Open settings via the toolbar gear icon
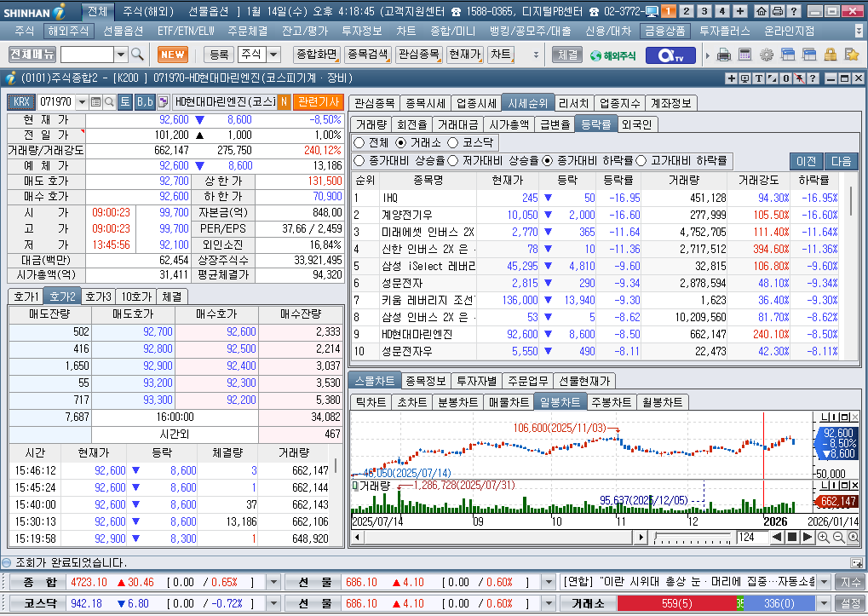The image size is (868, 616). pyautogui.click(x=766, y=55)
